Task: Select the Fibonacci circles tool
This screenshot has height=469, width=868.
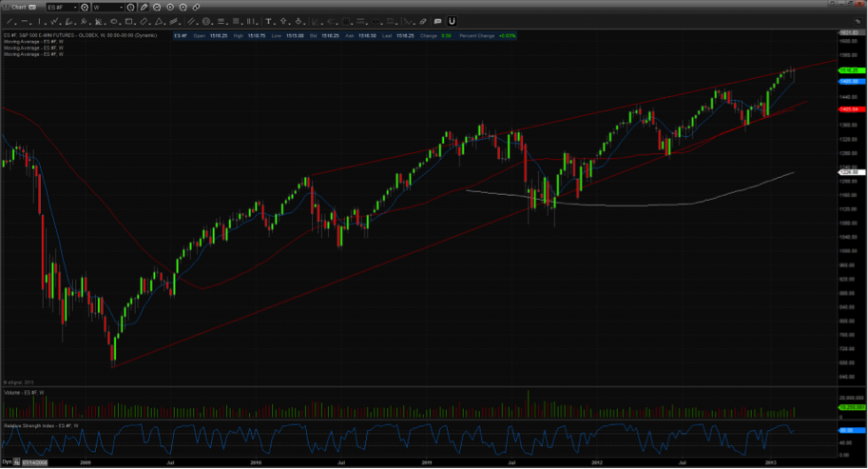Action: click(206, 22)
